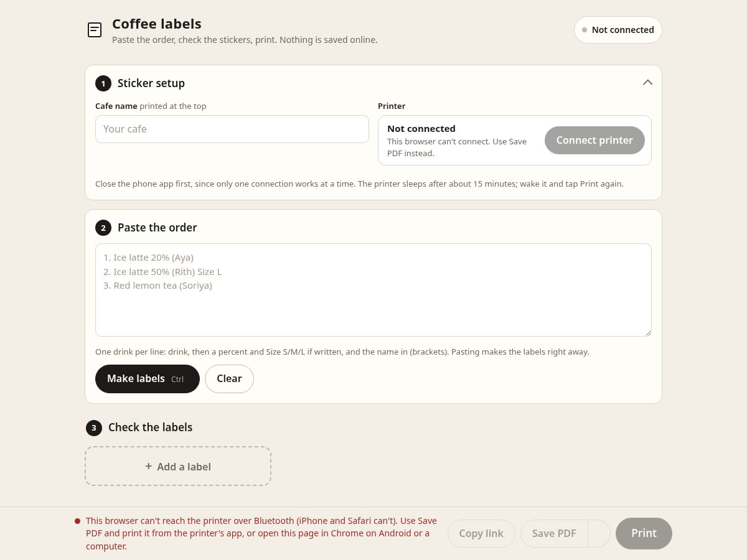Focus the Paste the order text area
The width and height of the screenshot is (747, 560).
click(374, 290)
